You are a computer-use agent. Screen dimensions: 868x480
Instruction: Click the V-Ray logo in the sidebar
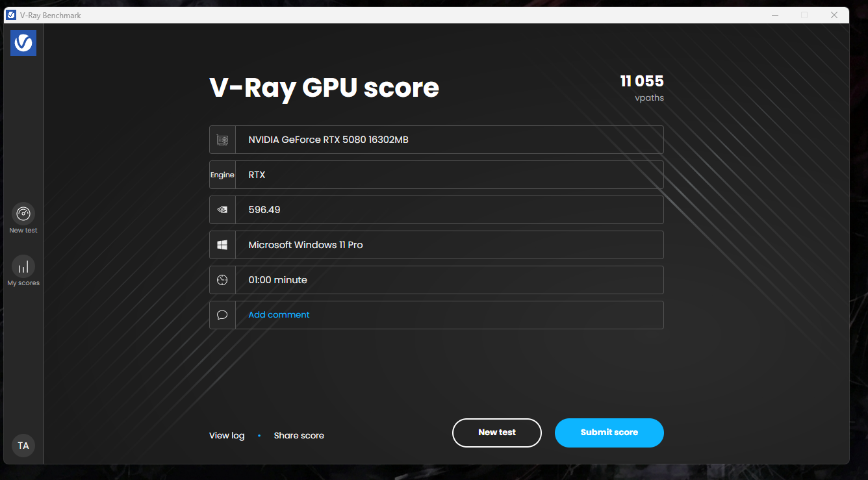point(23,43)
